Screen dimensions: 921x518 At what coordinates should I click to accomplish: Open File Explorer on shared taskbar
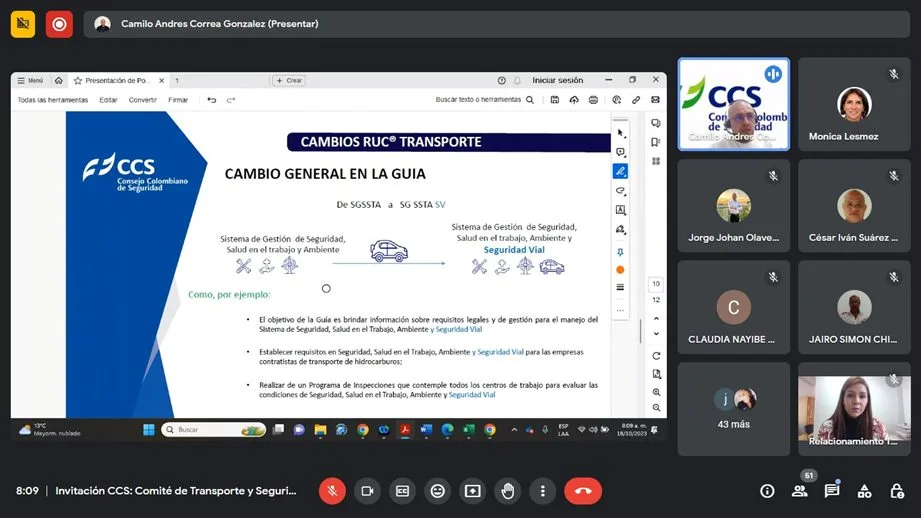[x=320, y=430]
